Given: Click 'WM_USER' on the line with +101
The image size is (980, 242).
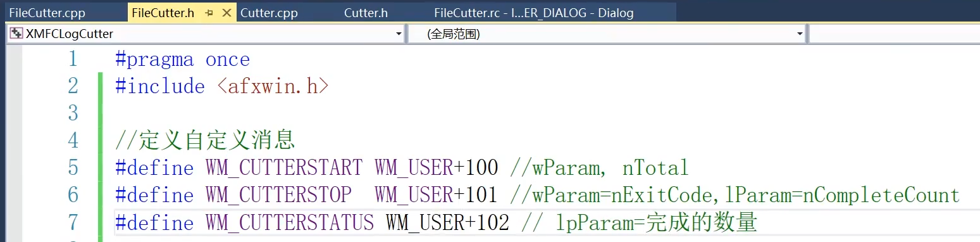Looking at the screenshot, I should 414,195.
